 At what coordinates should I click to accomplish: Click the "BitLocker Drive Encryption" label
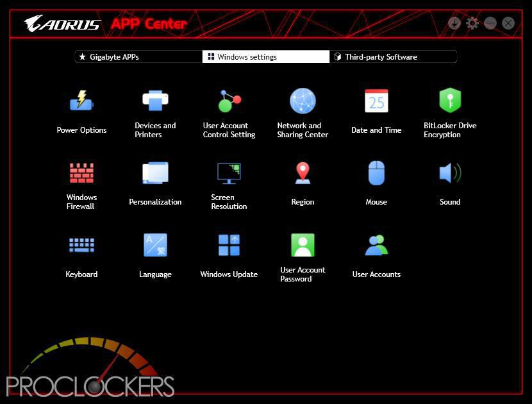[x=450, y=130]
